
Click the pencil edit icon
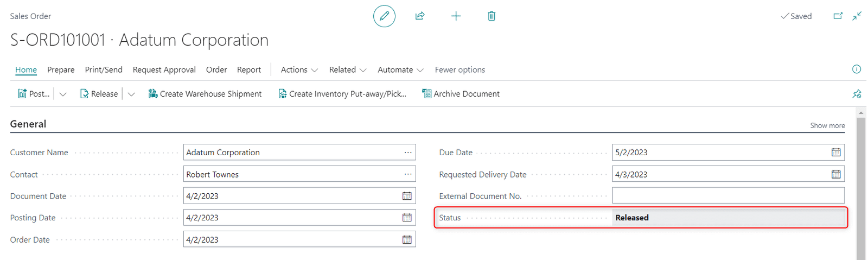point(384,16)
